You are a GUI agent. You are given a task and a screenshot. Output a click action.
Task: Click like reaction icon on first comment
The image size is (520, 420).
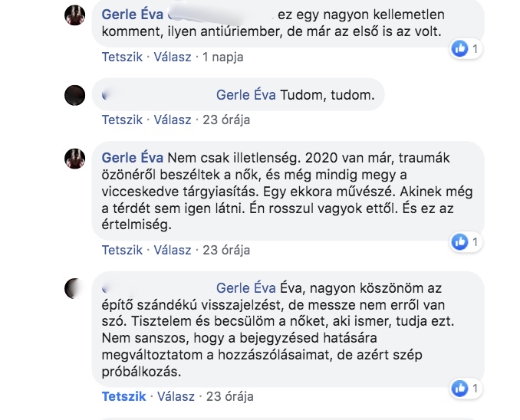click(460, 48)
